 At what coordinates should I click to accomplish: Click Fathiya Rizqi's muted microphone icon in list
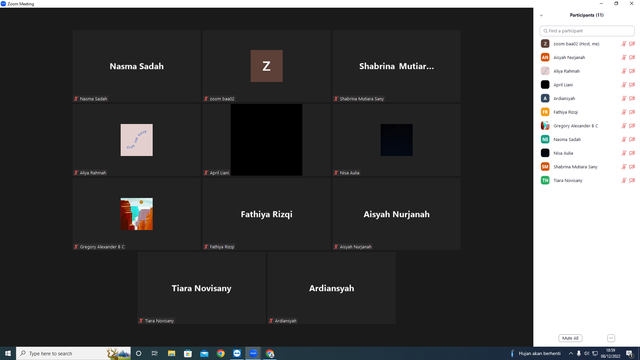(624, 112)
